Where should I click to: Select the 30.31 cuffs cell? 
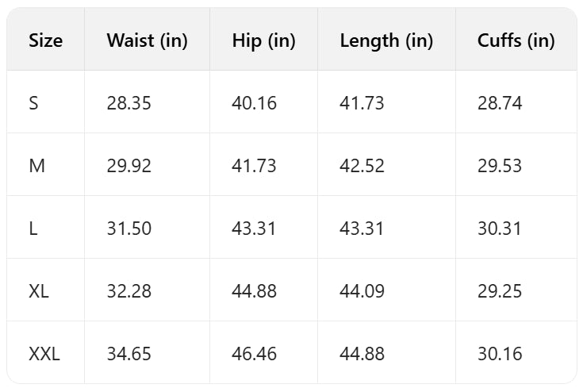[500, 229]
